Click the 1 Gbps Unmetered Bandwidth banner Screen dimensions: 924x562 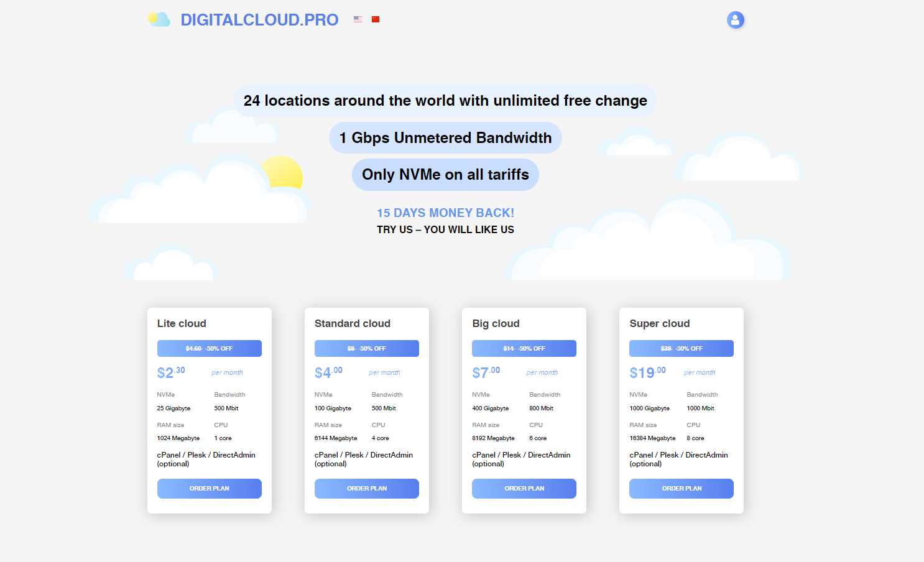[445, 137]
